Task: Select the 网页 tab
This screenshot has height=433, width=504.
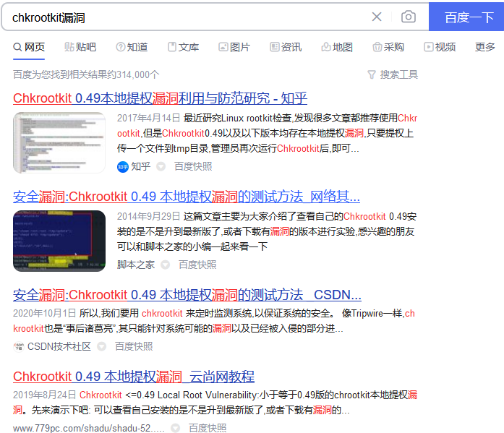Action: [x=29, y=47]
